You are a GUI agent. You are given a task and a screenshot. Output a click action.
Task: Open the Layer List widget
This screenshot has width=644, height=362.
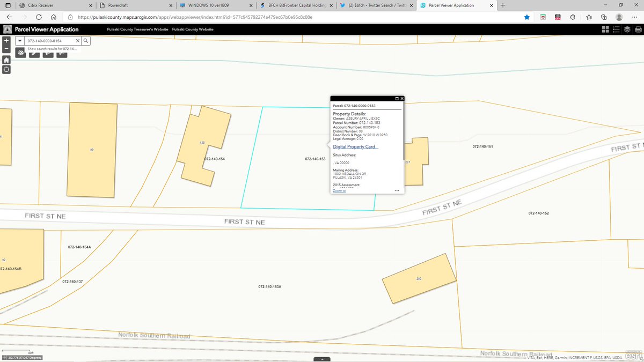(x=627, y=29)
